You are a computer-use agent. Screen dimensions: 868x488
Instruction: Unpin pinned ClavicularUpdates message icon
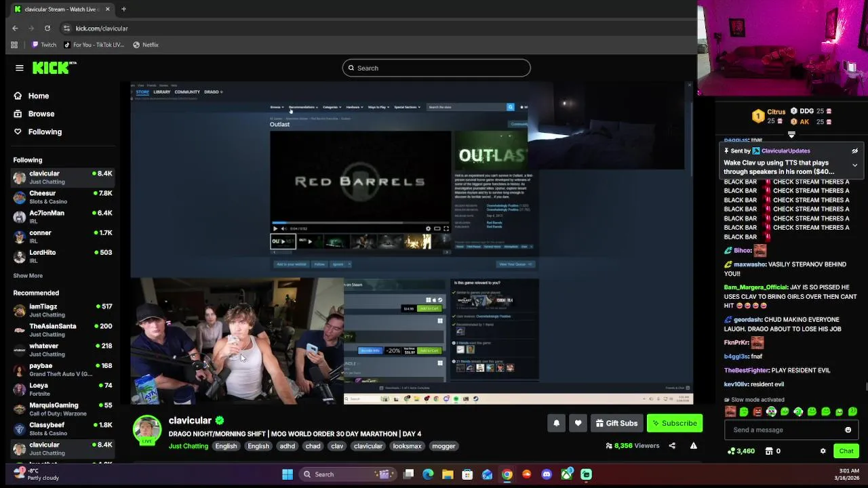click(854, 151)
